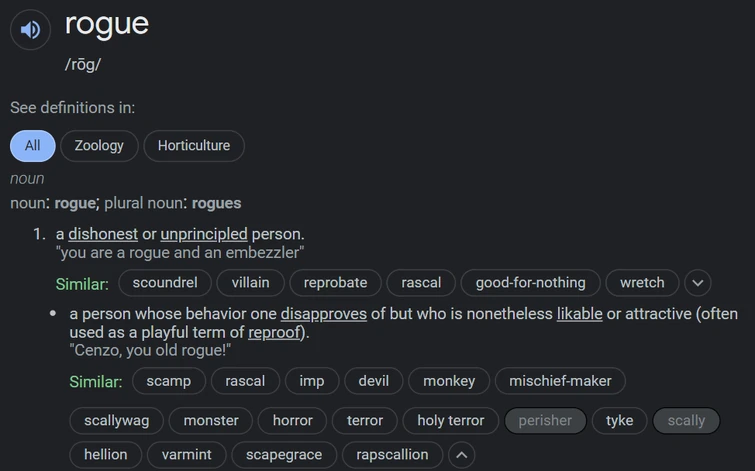The width and height of the screenshot is (755, 471).
Task: Select the 'scoundrel' synonym chip
Action: point(165,283)
